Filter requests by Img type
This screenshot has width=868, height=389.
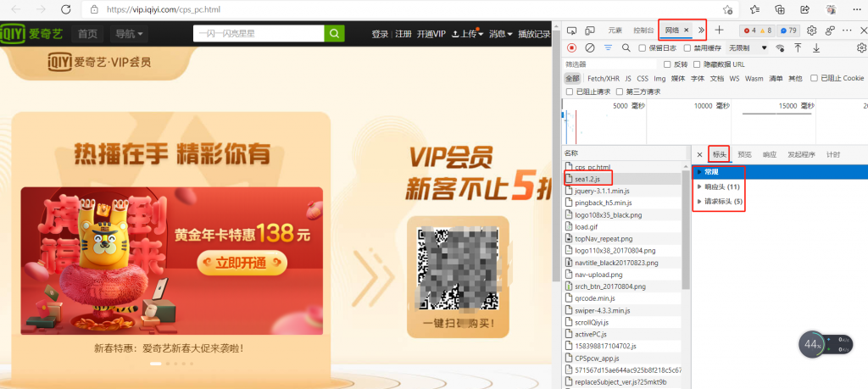(659, 78)
